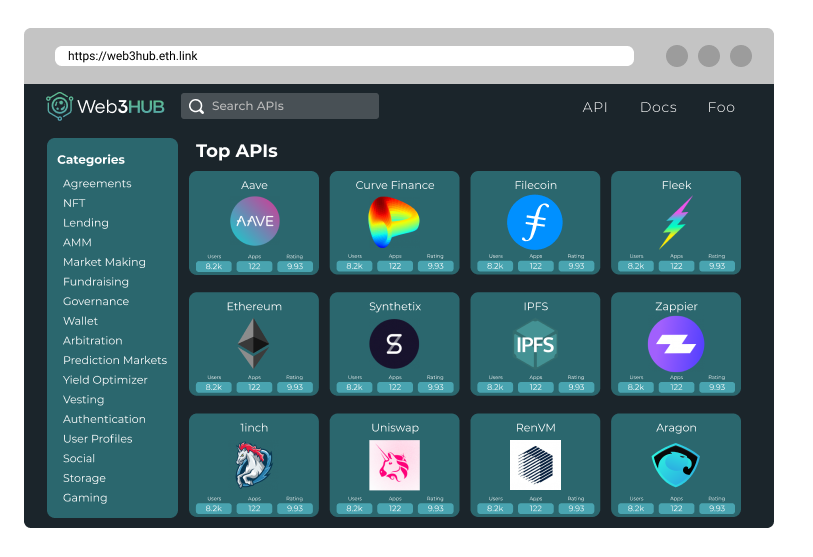Choose the Arbitration category
The width and height of the screenshot is (813, 557).
[x=93, y=341]
